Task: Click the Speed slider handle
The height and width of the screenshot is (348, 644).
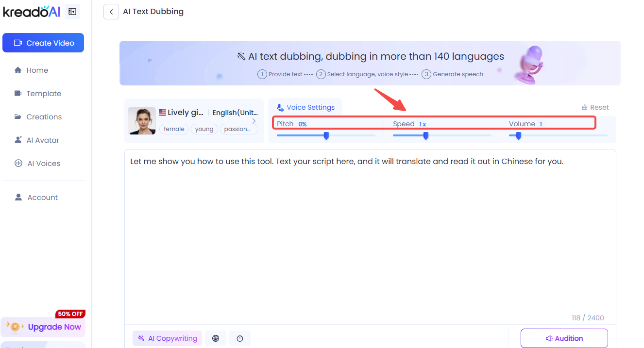Action: coord(426,136)
